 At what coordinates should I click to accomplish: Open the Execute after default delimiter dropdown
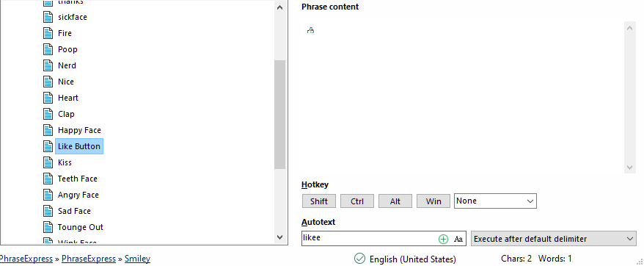(553, 239)
